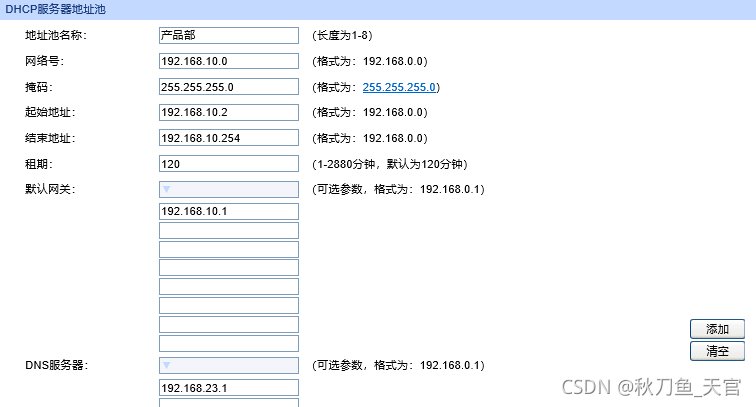The height and width of the screenshot is (407, 756).
Task: Click the 添加 button
Action: (x=717, y=329)
